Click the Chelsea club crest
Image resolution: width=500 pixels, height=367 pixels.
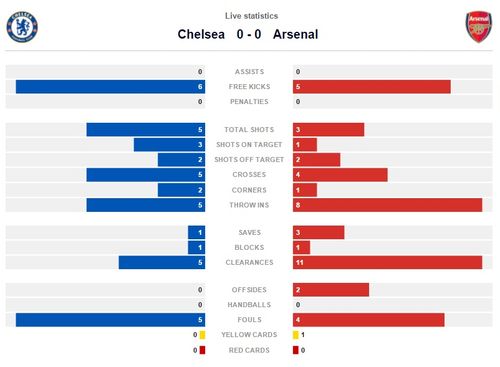[x=22, y=27]
